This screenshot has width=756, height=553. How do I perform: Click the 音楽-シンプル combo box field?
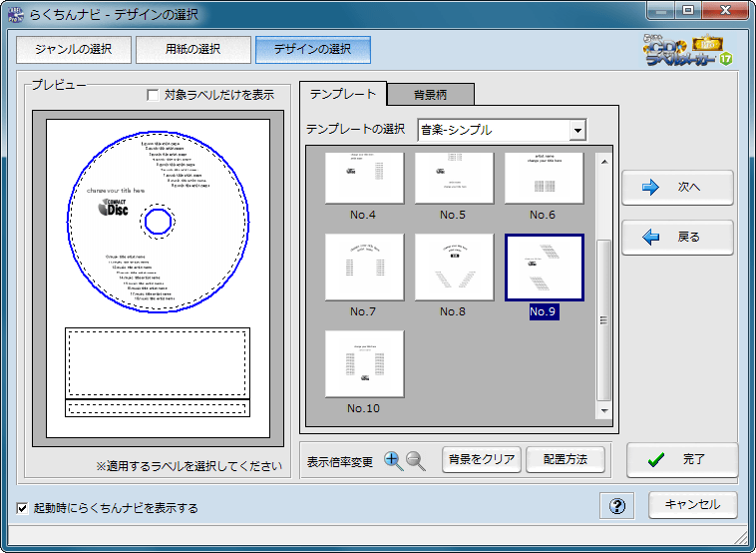click(x=502, y=131)
